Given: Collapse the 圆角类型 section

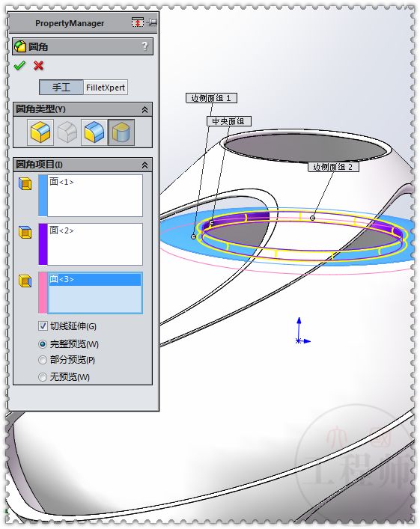Looking at the screenshot, I should tap(144, 110).
